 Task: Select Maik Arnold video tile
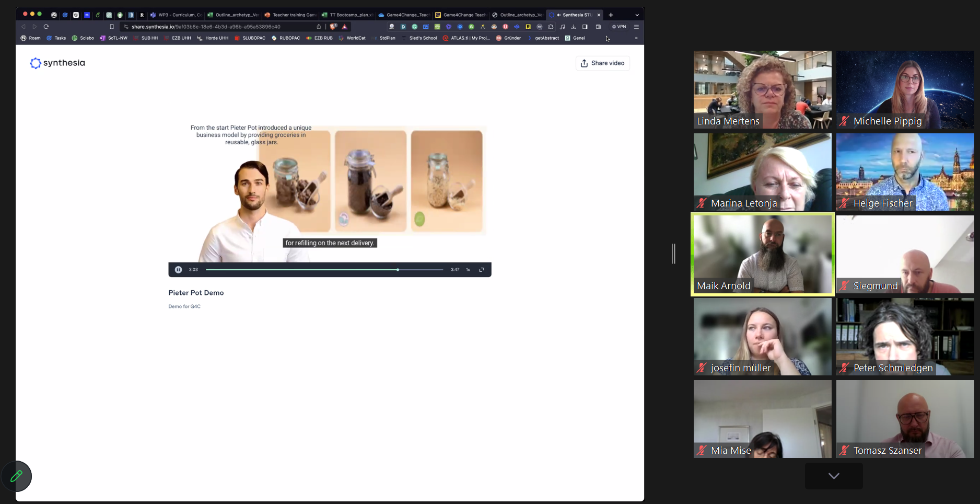tap(763, 254)
